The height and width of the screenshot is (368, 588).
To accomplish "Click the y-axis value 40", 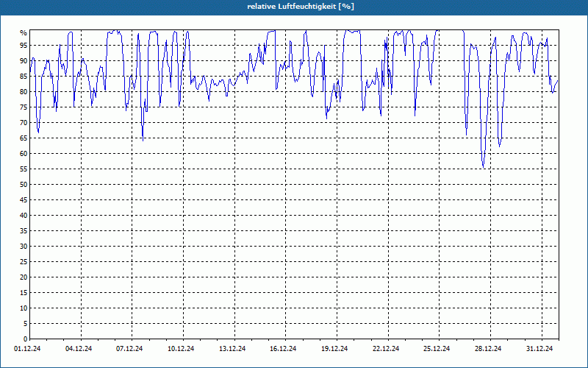I will 24,216.
